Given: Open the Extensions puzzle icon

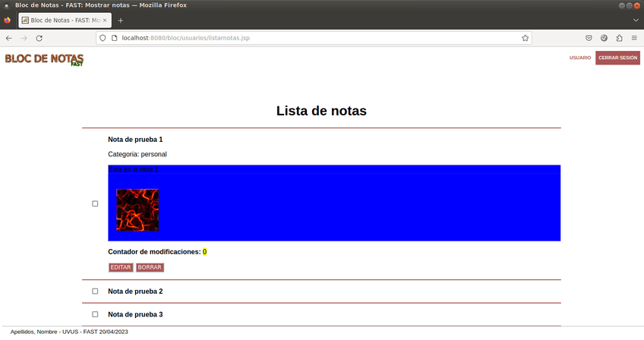Looking at the screenshot, I should 619,38.
